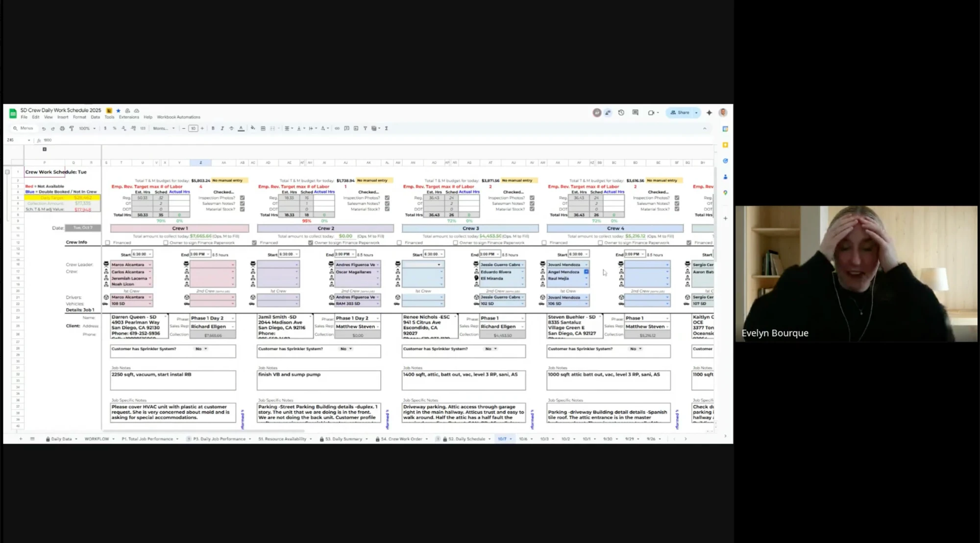This screenshot has height=543, width=980.
Task: Open the fill color picker
Action: [253, 128]
